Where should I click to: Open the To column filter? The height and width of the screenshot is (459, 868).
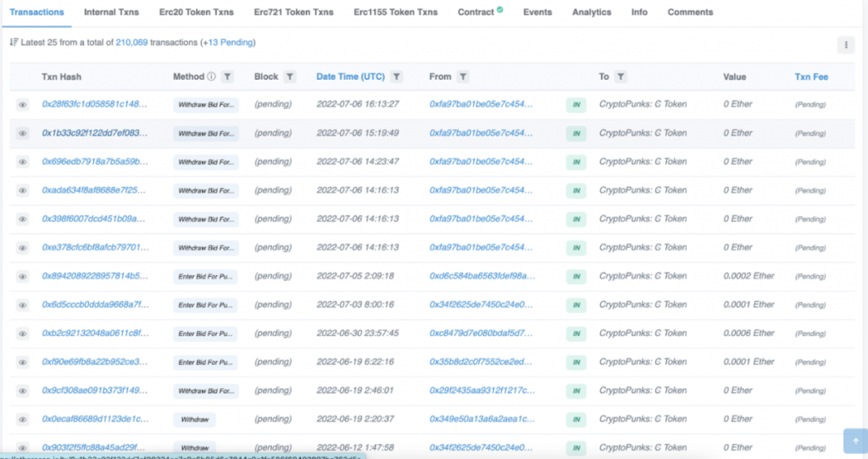(620, 77)
